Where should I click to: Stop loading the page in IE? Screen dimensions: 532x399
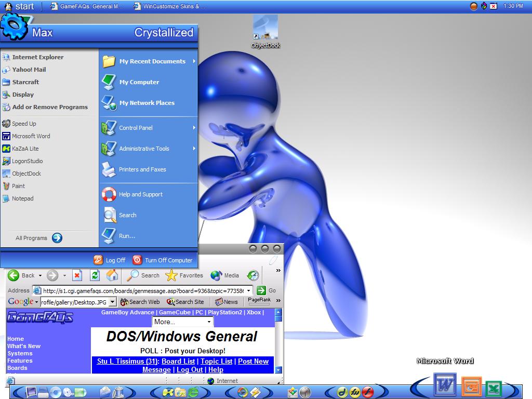(x=77, y=275)
